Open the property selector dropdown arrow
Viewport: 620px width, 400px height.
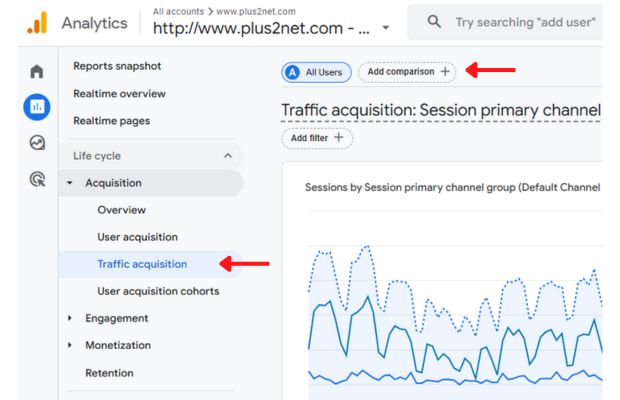387,27
